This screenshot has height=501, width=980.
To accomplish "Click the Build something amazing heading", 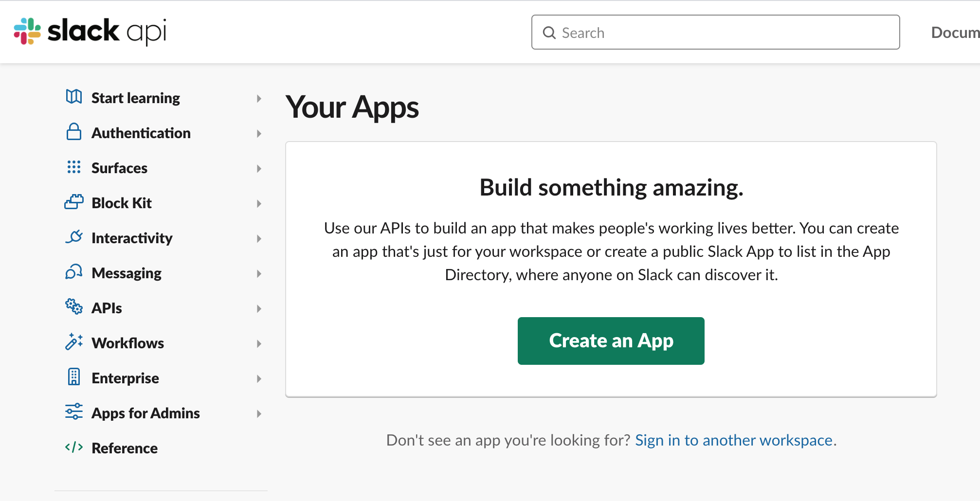I will (611, 188).
